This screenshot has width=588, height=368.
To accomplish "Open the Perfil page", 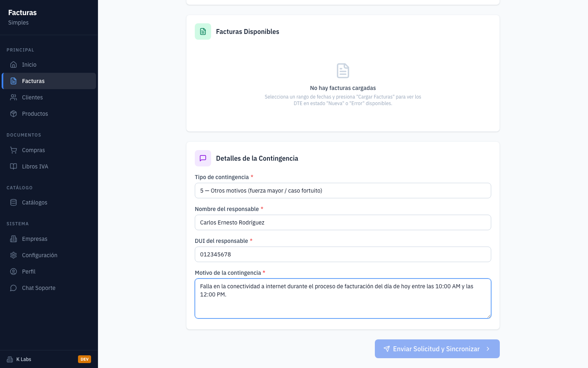I will coord(49,272).
